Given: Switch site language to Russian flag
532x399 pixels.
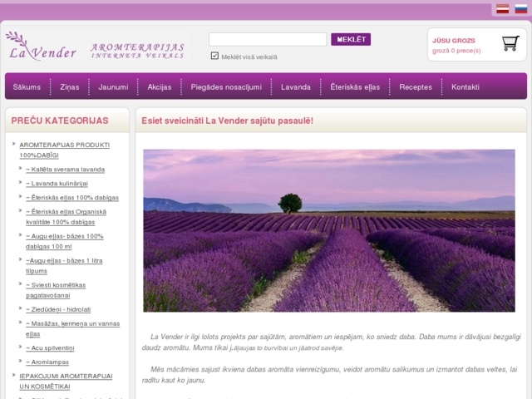Looking at the screenshot, I should (521, 8).
